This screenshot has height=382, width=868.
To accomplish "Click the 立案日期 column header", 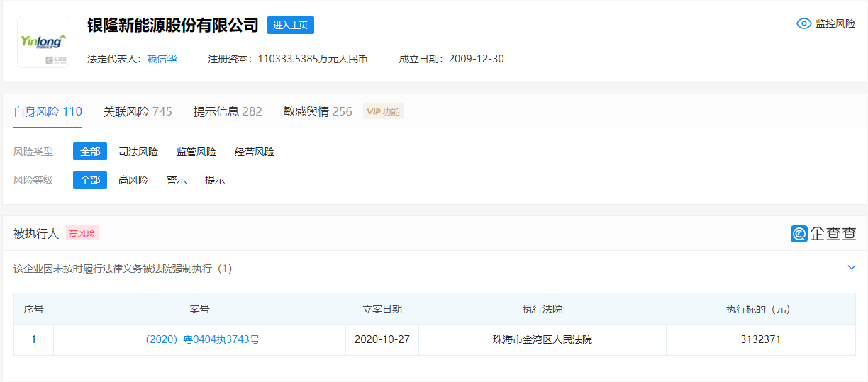I will click(x=382, y=309).
